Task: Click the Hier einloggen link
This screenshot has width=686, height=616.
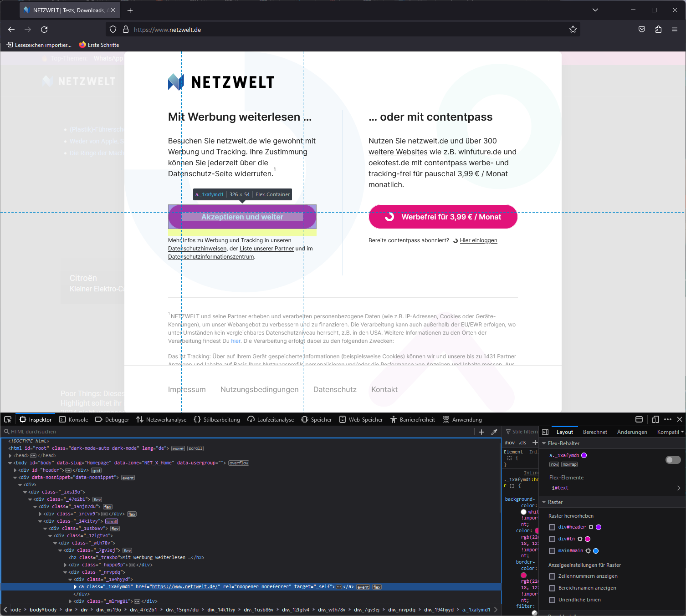Action: click(478, 240)
